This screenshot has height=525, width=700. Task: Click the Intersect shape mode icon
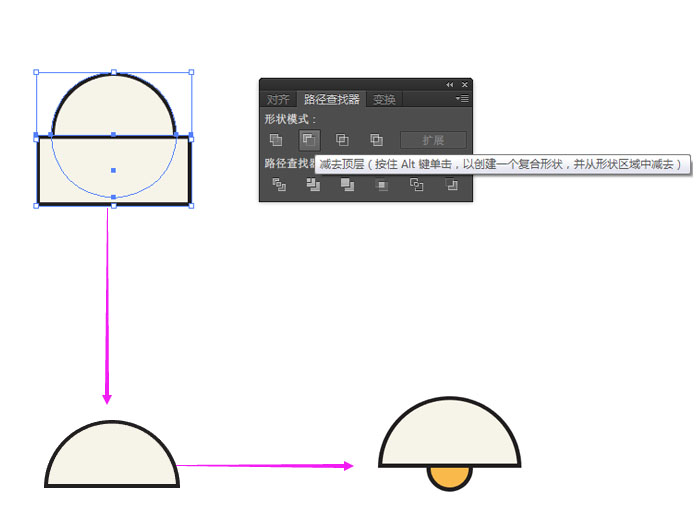[x=342, y=140]
